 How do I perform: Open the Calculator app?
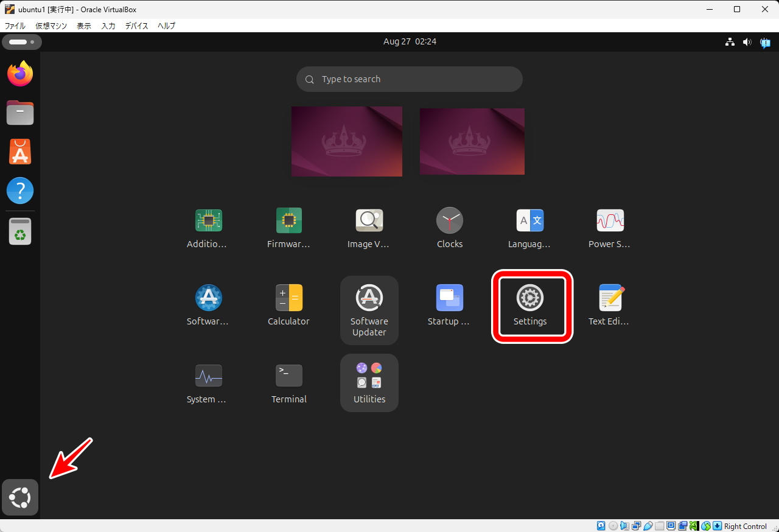(x=289, y=306)
